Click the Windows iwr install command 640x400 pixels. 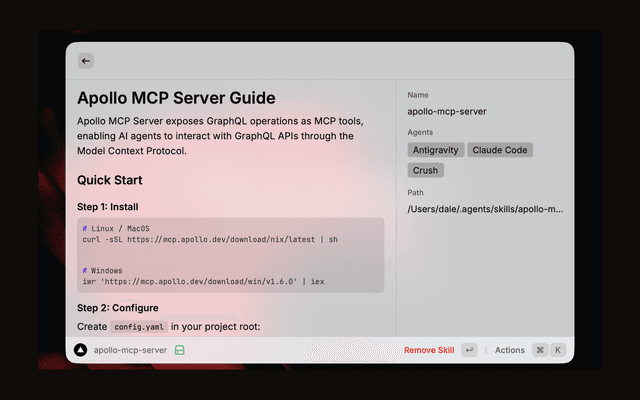(x=203, y=282)
